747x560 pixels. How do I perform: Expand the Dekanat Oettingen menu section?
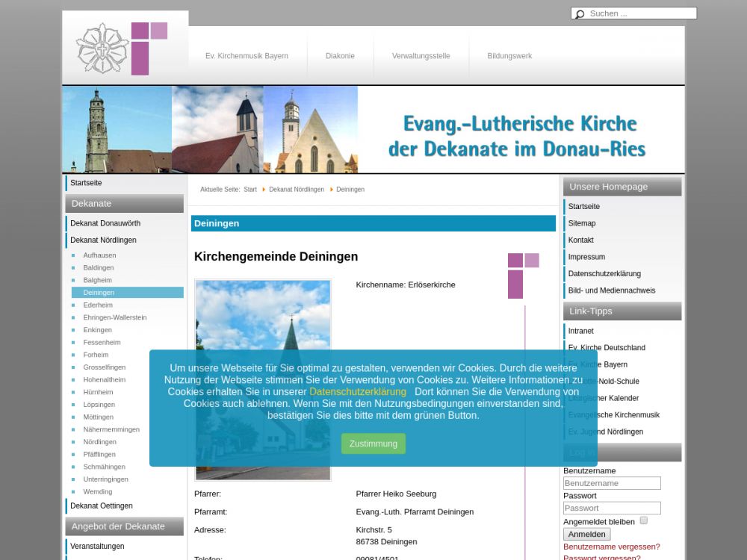coord(102,505)
